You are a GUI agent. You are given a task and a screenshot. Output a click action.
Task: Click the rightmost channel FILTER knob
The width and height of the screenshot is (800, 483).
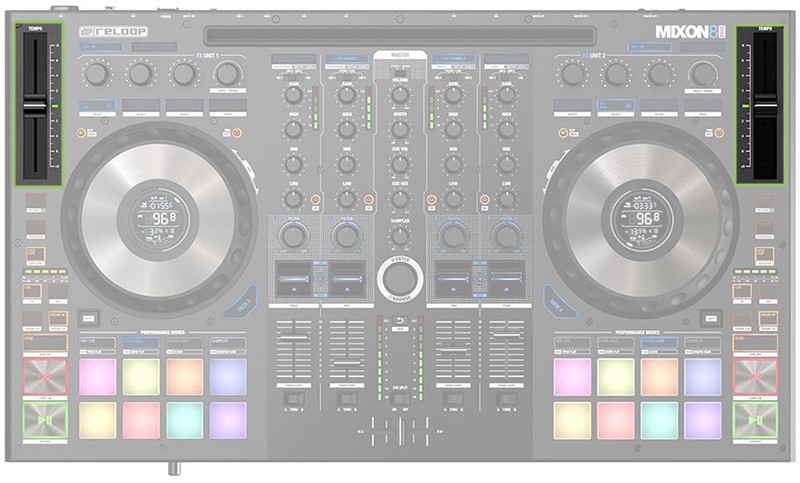pyautogui.click(x=507, y=237)
